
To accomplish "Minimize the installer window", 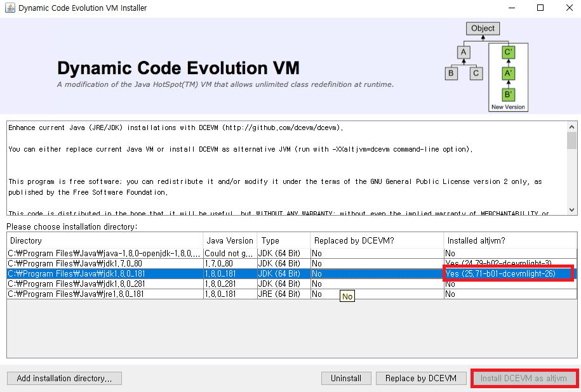I will pyautogui.click(x=512, y=8).
